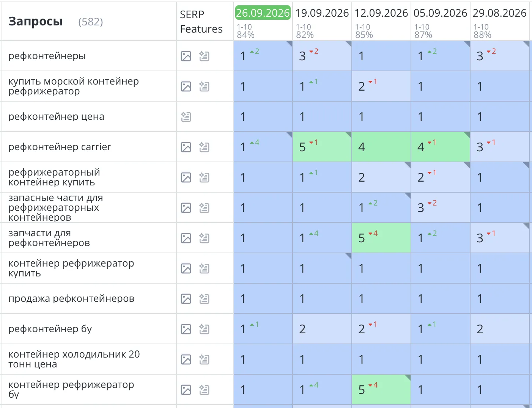
Task: Open corner marker on контейнер рефрижератор бу 12.09.2026 cell
Action: pyautogui.click(x=408, y=377)
